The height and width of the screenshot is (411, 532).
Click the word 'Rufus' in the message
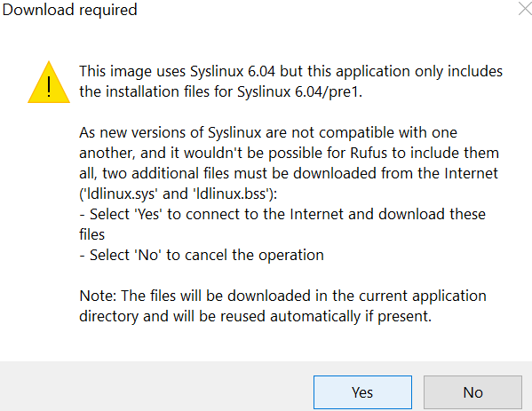click(x=369, y=153)
